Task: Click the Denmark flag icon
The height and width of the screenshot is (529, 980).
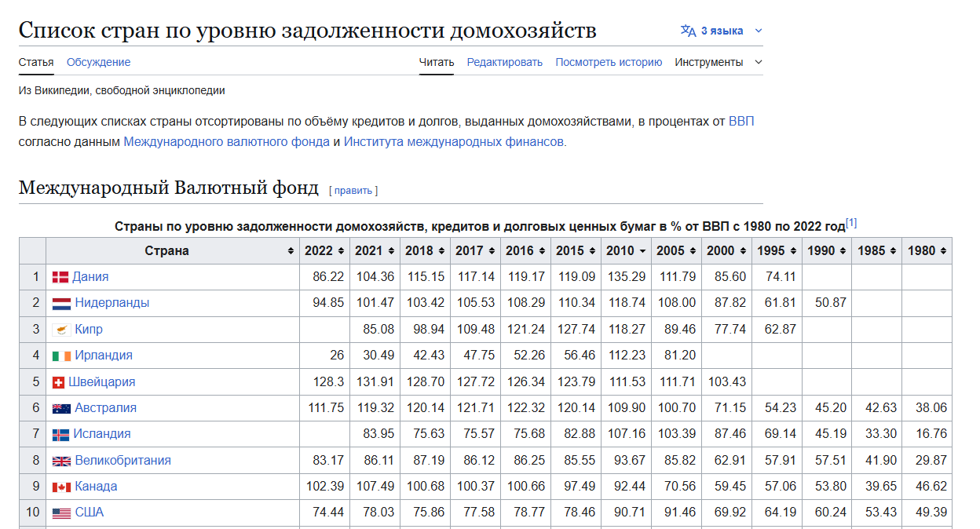Action: tap(60, 277)
